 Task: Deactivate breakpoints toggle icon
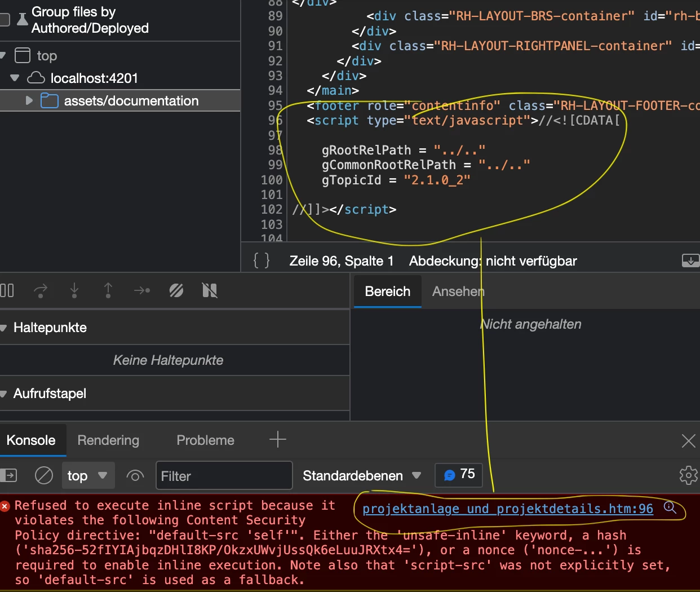(176, 290)
